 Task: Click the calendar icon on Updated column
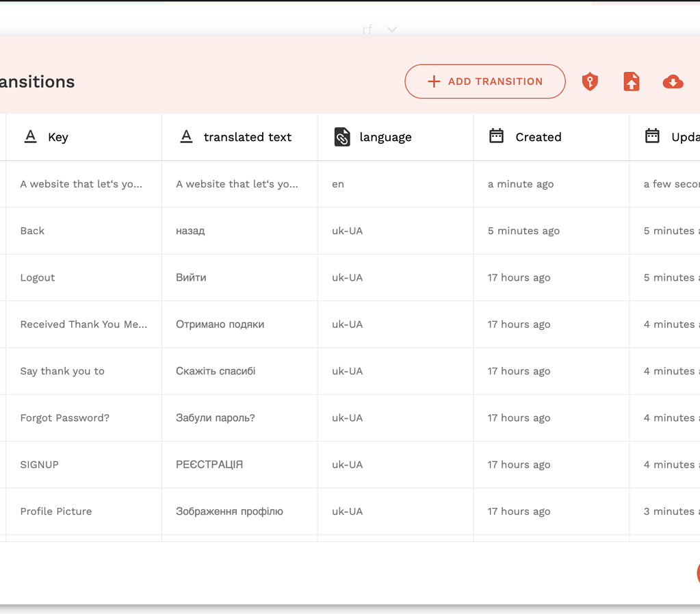point(652,136)
